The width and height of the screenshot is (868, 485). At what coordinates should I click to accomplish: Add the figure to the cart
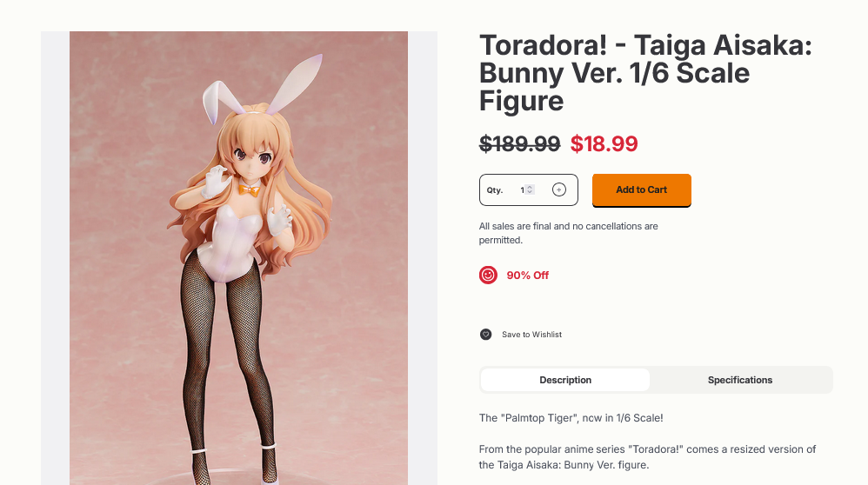642,189
